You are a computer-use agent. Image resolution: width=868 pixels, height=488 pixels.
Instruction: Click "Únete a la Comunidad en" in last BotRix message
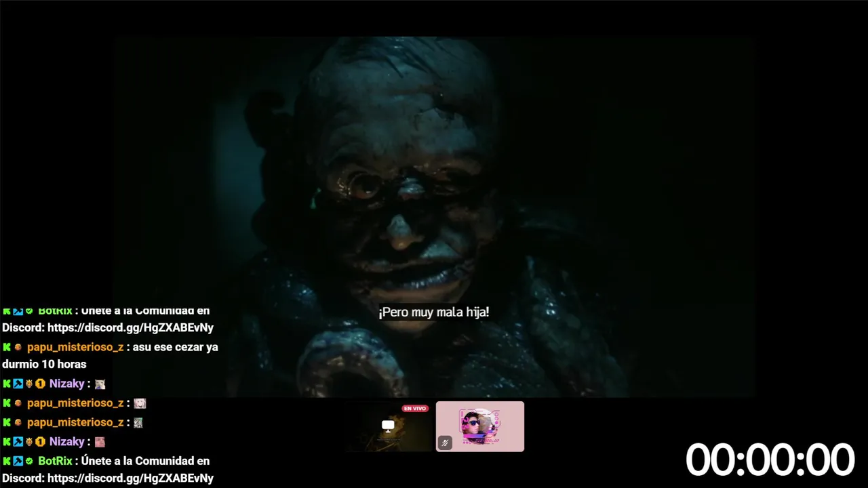point(145,461)
